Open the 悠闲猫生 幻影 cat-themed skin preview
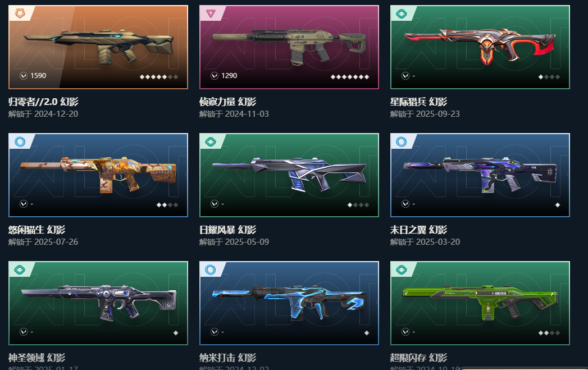588x370 pixels. tap(98, 174)
